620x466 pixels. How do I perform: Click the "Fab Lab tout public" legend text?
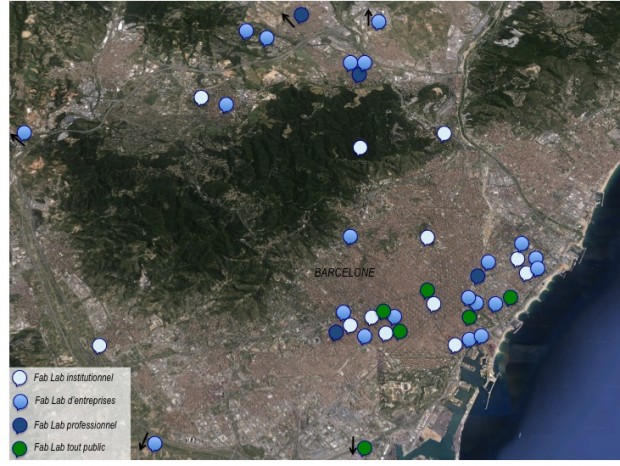(x=71, y=447)
